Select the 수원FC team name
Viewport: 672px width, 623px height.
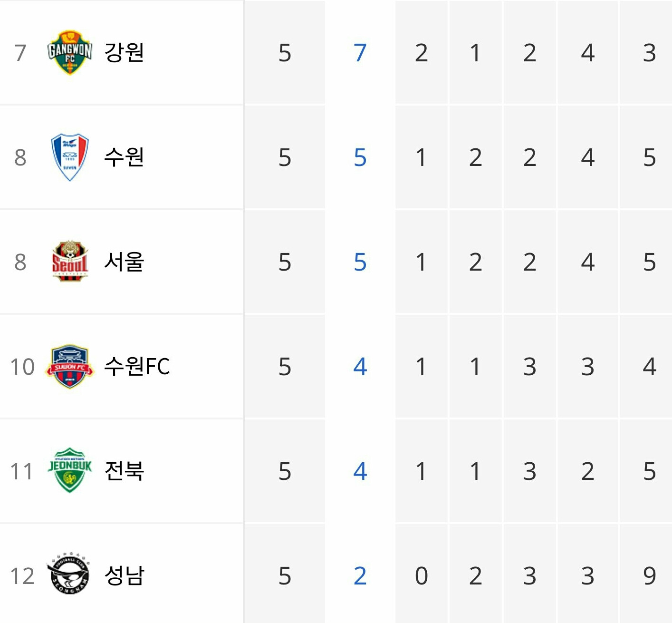(x=137, y=366)
